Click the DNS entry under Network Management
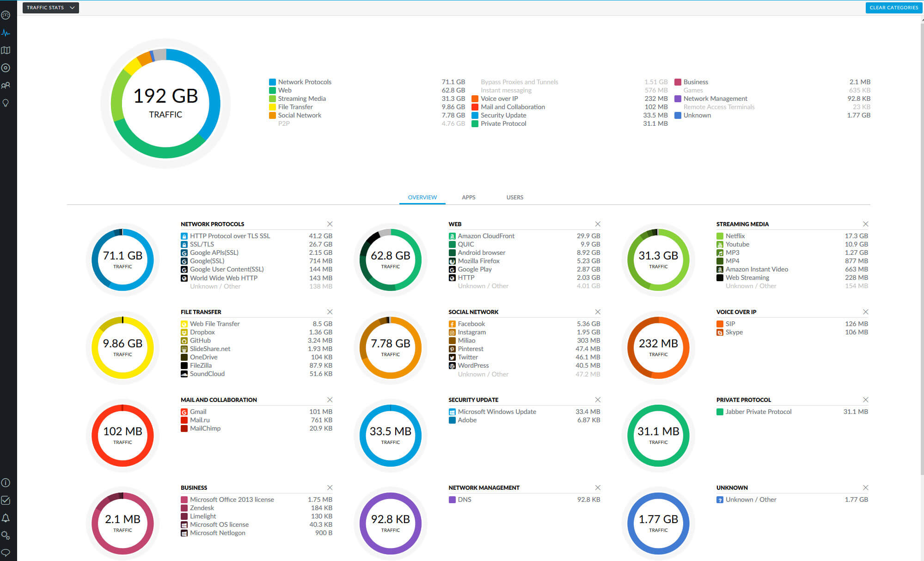Viewport: 924px width, 561px height. [x=525, y=500]
